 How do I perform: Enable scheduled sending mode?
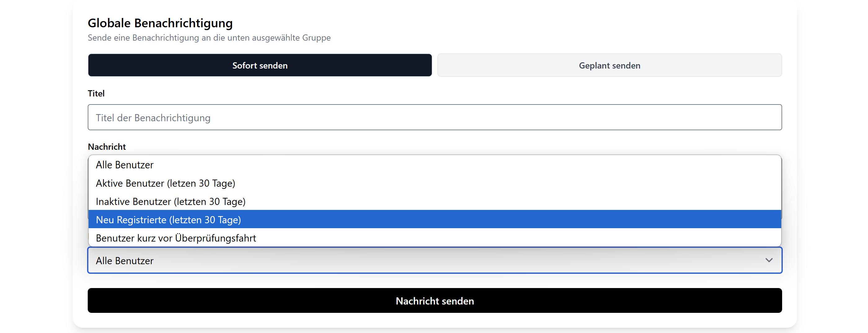coord(609,65)
